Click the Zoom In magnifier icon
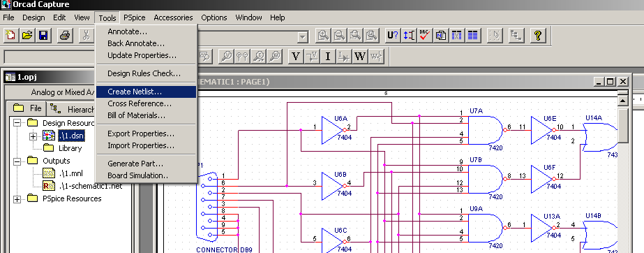Viewport: 644px width, 253px height. coord(323,36)
